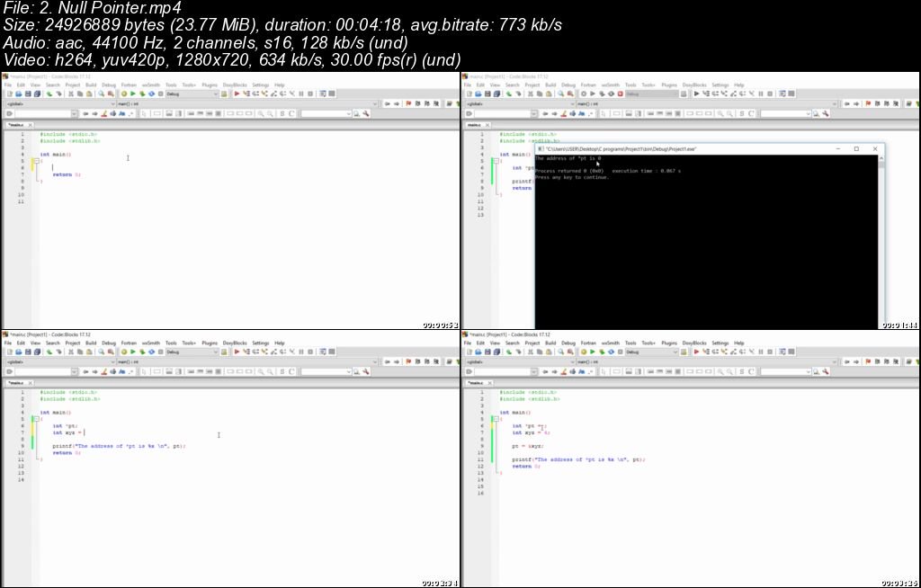Click the Copy icon in bottom-right frame
Viewport: 921px width, 588px height.
tap(540, 352)
